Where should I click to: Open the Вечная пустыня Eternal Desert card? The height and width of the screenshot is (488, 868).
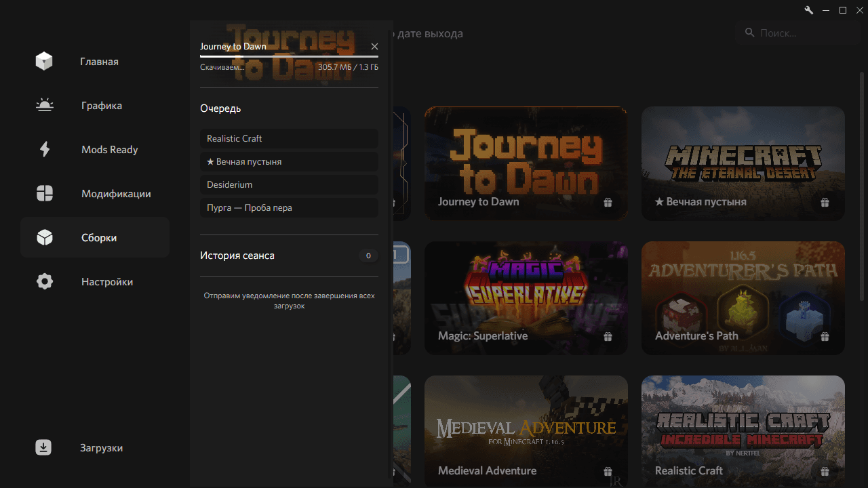point(743,163)
